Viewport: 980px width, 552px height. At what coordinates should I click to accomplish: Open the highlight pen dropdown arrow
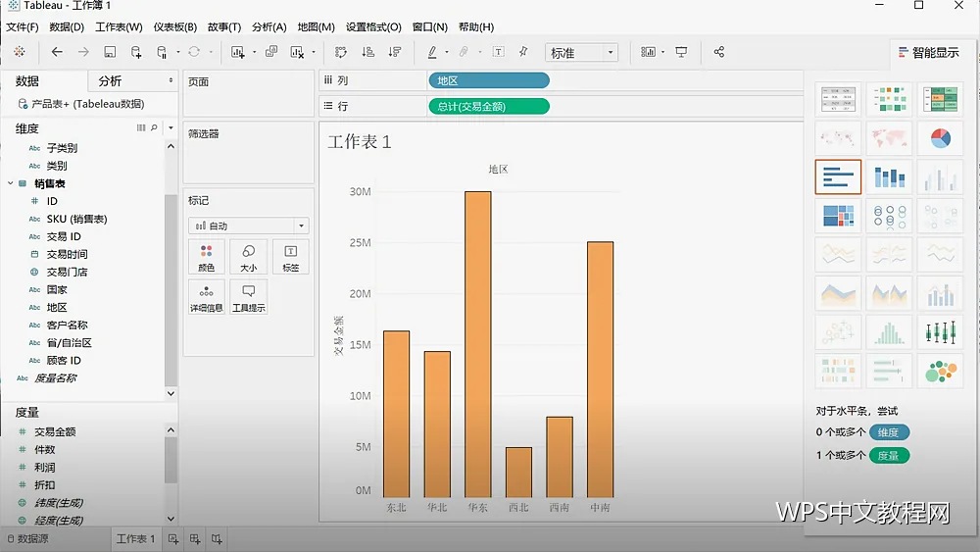pos(446,52)
